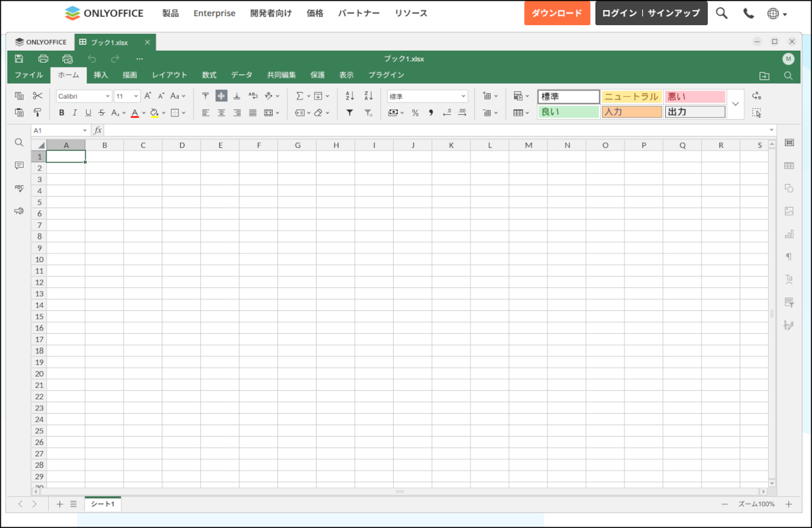The image size is (812, 528).
Task: Open chart settings in right sidebar
Action: click(x=788, y=235)
